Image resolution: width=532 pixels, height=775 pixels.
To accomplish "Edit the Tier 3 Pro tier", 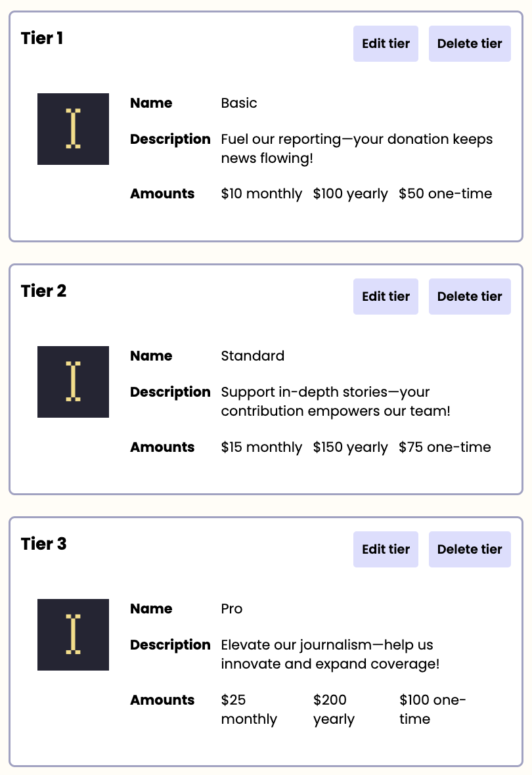I will tap(386, 550).
